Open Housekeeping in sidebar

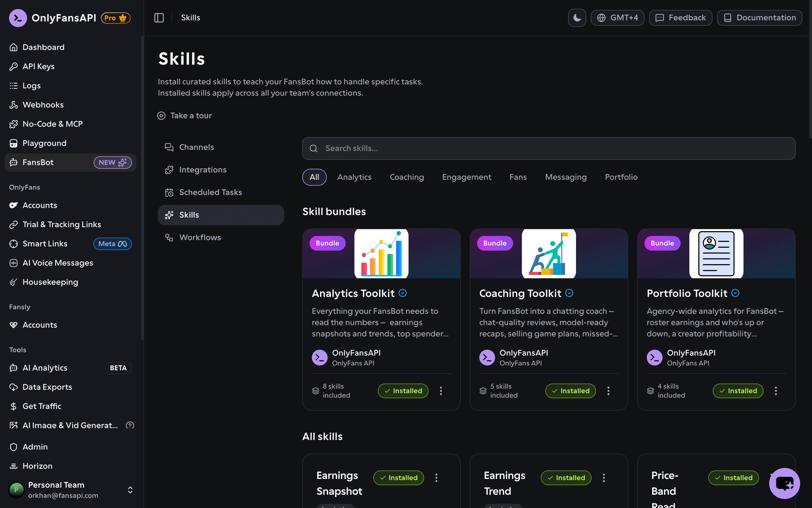click(70, 282)
